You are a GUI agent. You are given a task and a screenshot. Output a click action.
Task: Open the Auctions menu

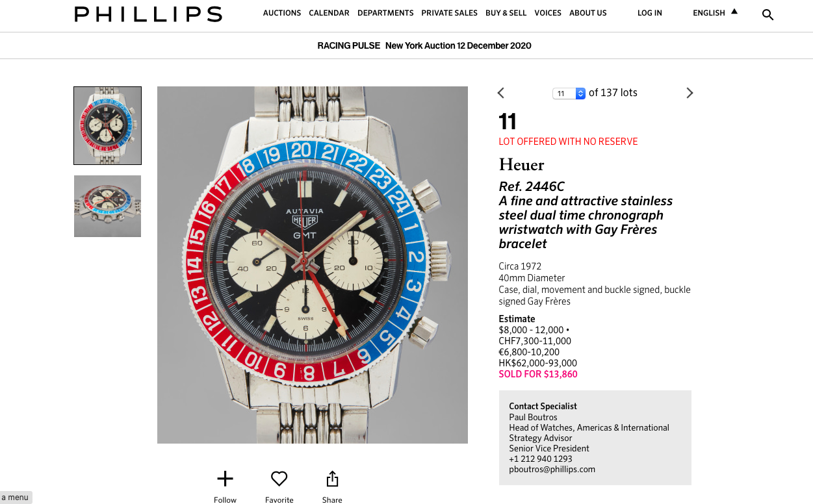click(282, 13)
